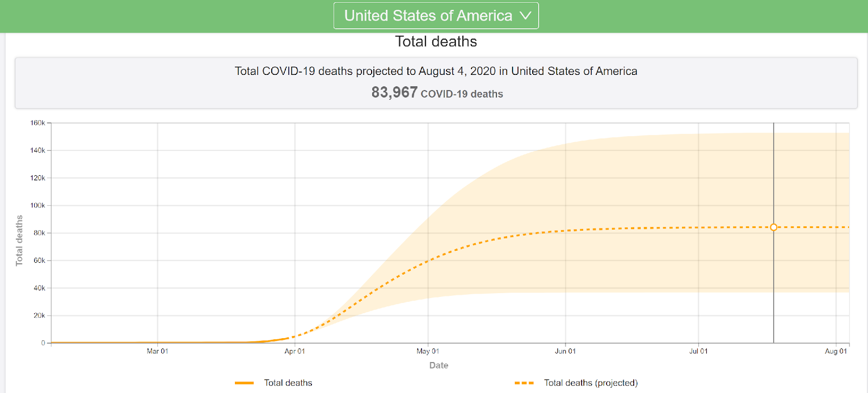The width and height of the screenshot is (868, 393).
Task: Select the circular data point on projected line
Action: point(774,227)
